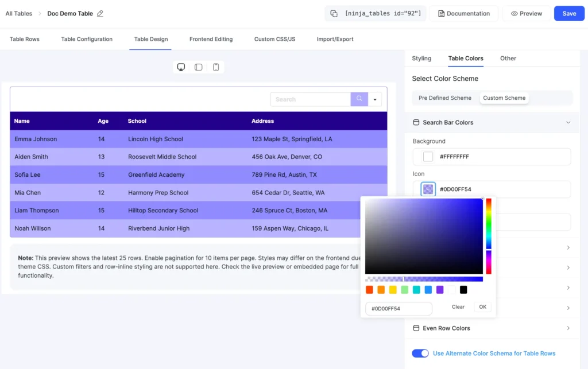
Task: Click the vertical hue slider
Action: pyautogui.click(x=489, y=236)
